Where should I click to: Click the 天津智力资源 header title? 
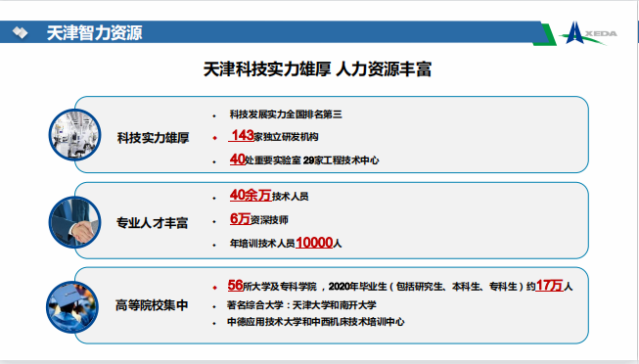95,32
